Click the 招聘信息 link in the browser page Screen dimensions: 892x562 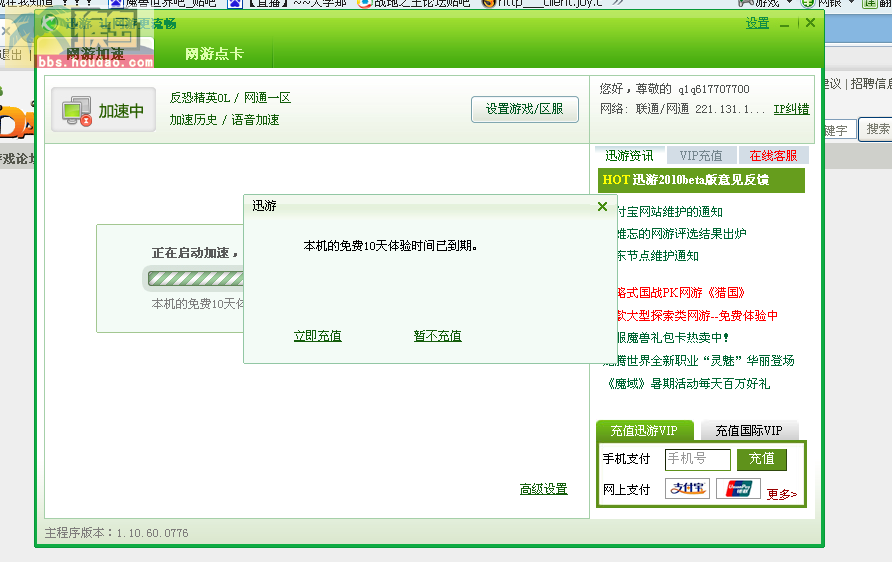click(871, 84)
